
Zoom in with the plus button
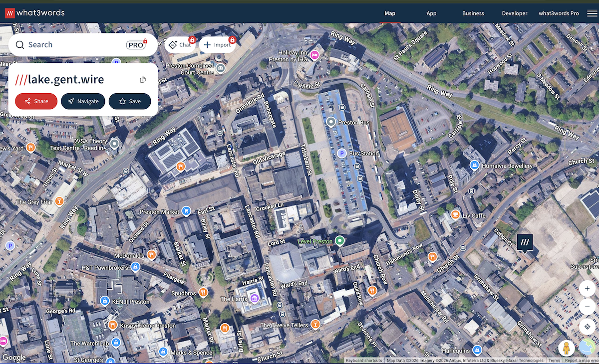coord(588,289)
